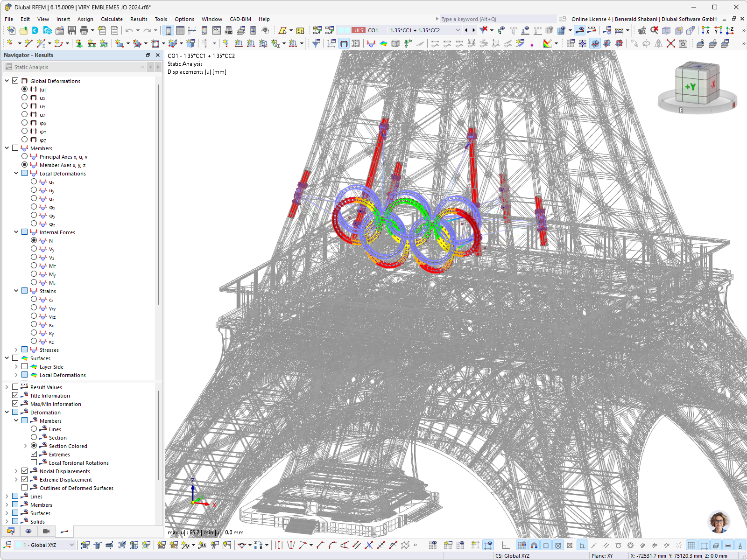Open the File menu
This screenshot has height=560, width=747.
[x=9, y=19]
